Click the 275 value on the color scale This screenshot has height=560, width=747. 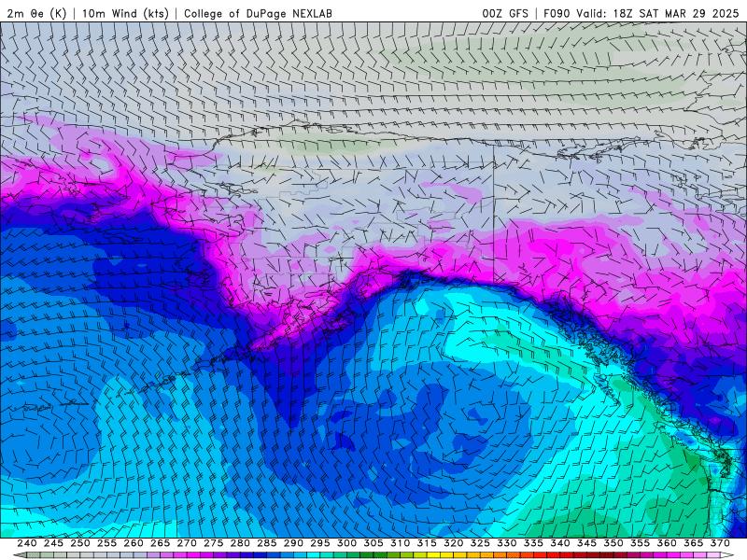pos(214,543)
